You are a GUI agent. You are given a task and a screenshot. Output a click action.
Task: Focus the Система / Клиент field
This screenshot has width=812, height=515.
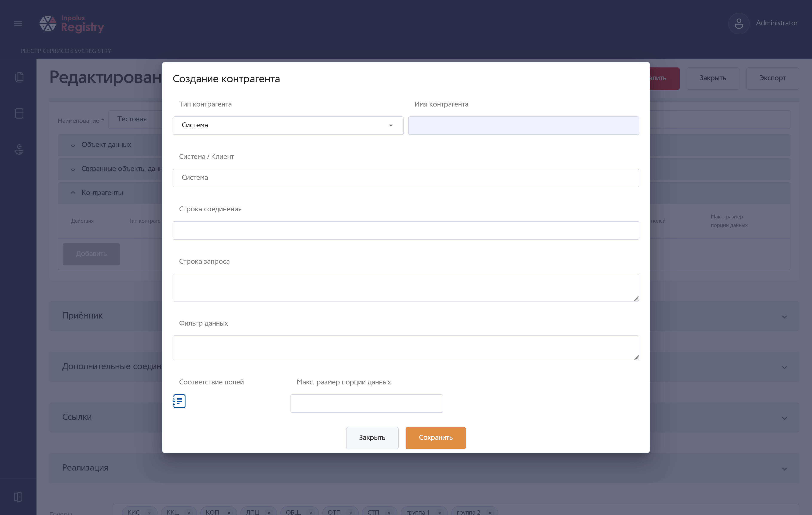[406, 178]
